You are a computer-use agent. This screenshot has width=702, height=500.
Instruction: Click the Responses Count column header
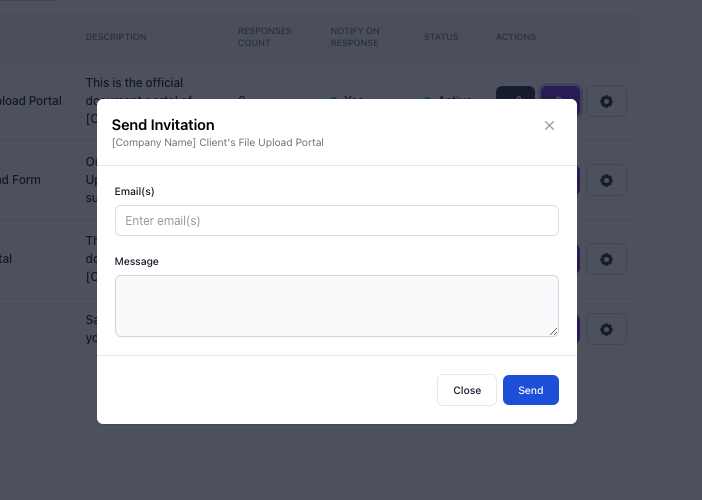[x=265, y=37]
